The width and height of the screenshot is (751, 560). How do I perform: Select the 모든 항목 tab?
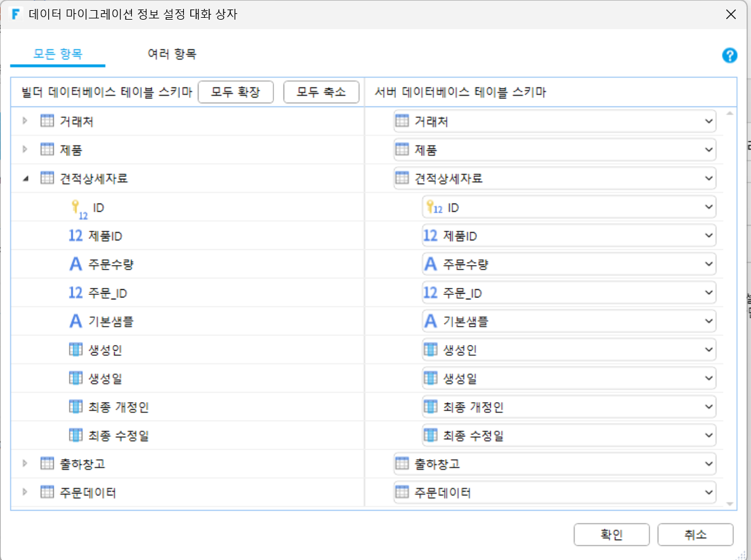58,54
